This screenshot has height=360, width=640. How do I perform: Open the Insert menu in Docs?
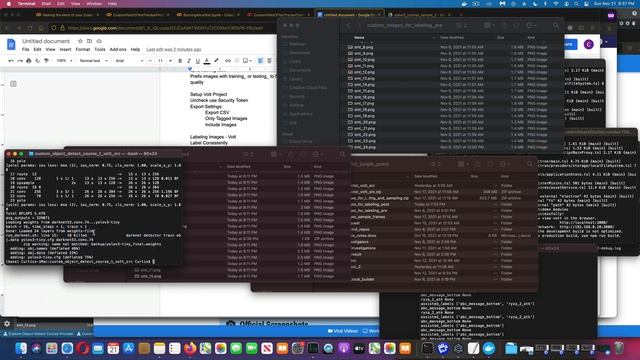[x=65, y=49]
